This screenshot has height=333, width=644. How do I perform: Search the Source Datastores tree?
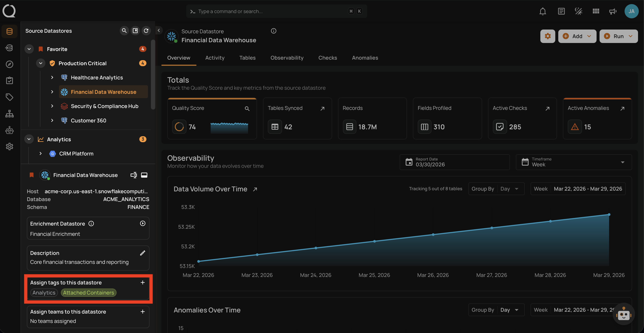click(x=124, y=30)
